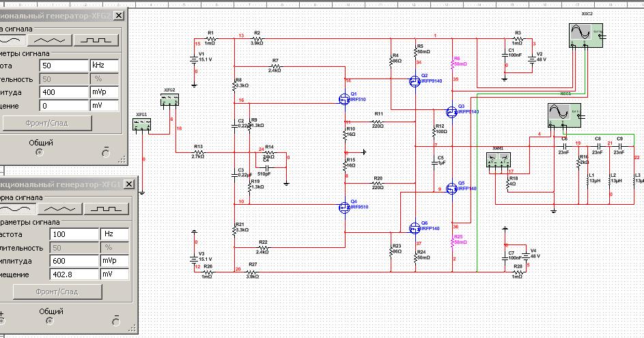Click Общий common terminal in XFG1 window
Screen dimensions: 644x338
50,321
